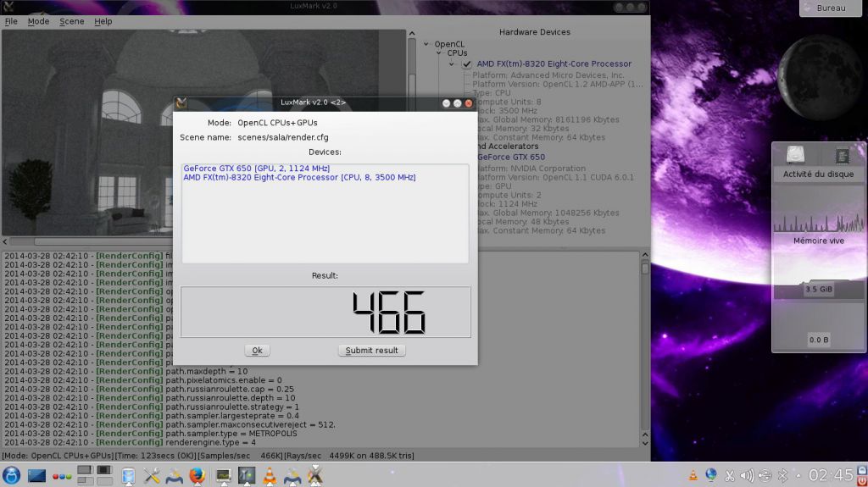Image resolution: width=868 pixels, height=487 pixels.
Task: Click the 3.5 GiB memory usage label
Action: tap(819, 290)
